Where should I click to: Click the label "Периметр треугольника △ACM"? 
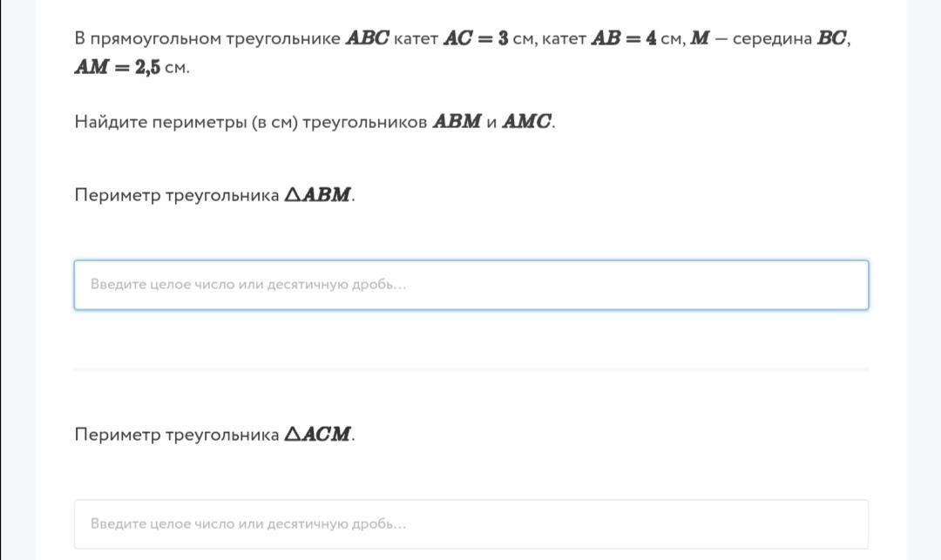pos(214,435)
